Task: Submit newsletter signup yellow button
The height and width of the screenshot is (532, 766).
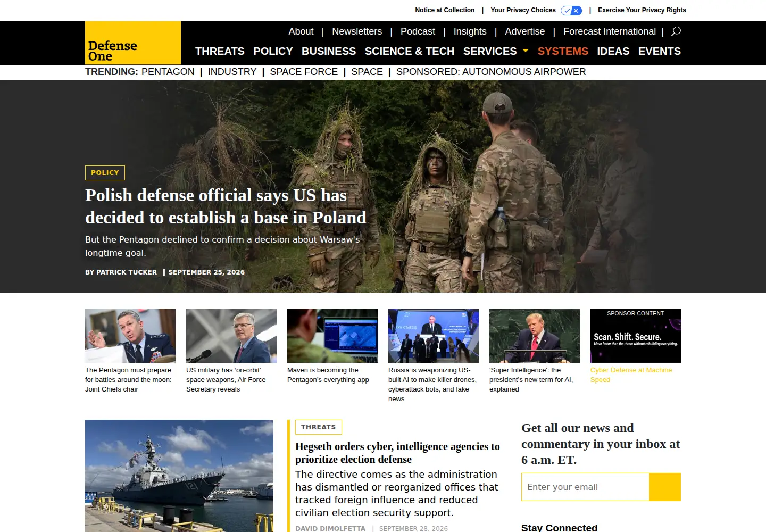Action: 665,487
